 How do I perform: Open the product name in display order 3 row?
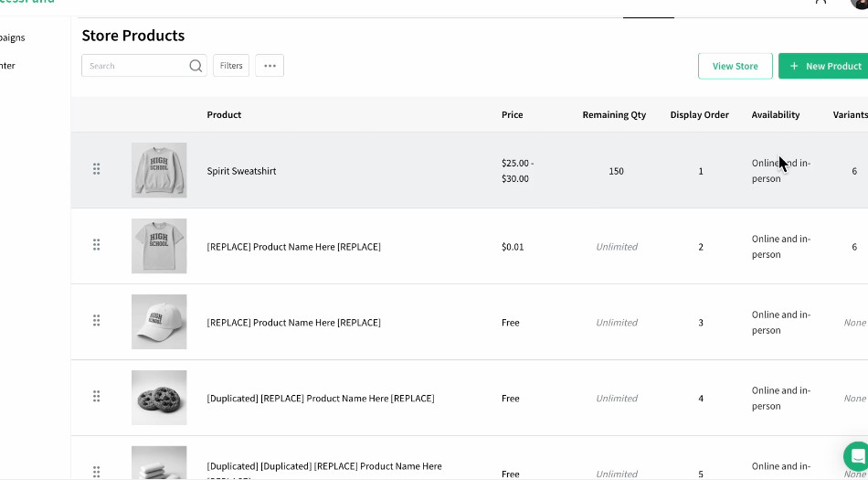[x=293, y=323]
